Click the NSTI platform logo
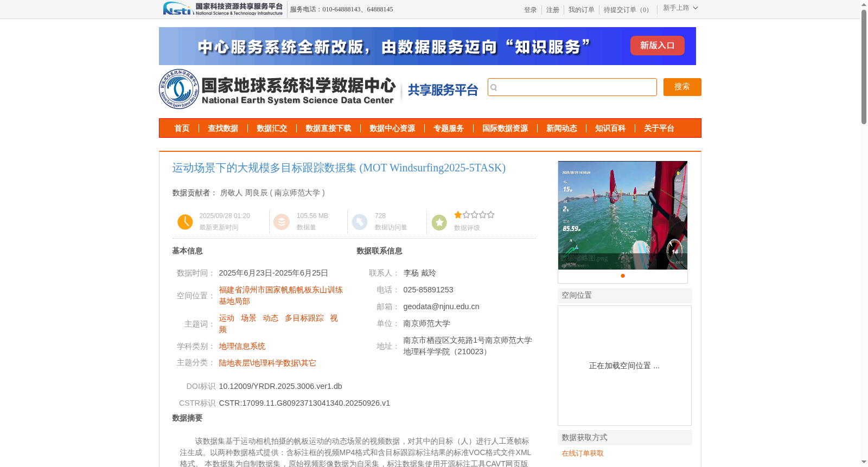This screenshot has width=868, height=467. (223, 9)
